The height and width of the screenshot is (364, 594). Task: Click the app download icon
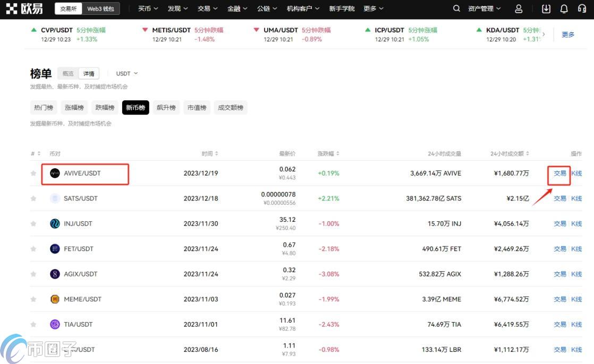[546, 8]
